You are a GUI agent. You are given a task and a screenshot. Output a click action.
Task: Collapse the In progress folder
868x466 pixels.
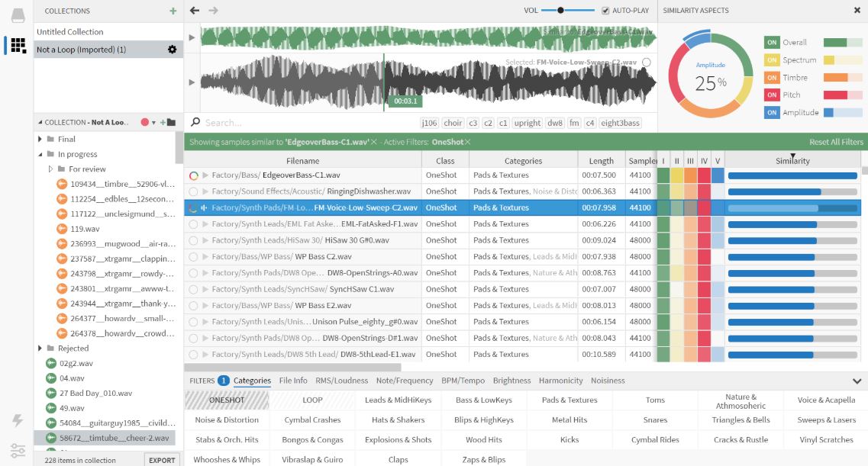pos(40,154)
